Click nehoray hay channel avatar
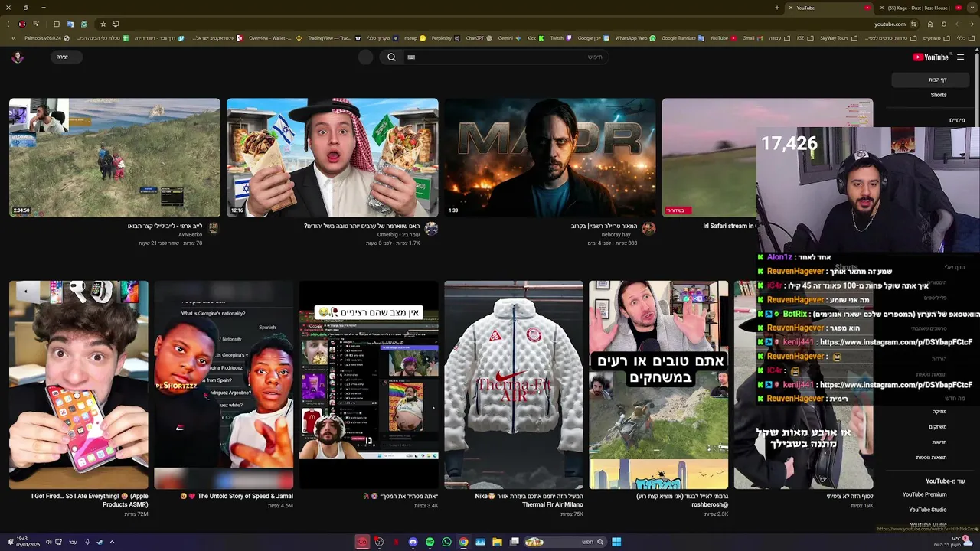Screen dimensions: 980x551 click(x=648, y=228)
